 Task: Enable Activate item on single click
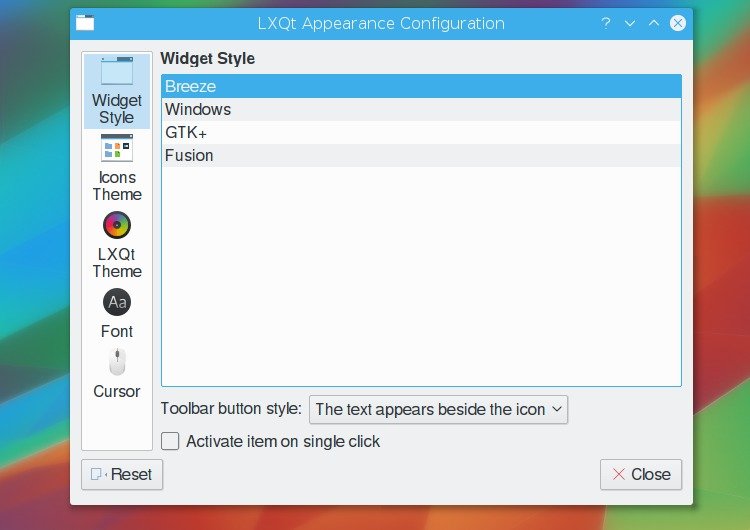pos(170,441)
